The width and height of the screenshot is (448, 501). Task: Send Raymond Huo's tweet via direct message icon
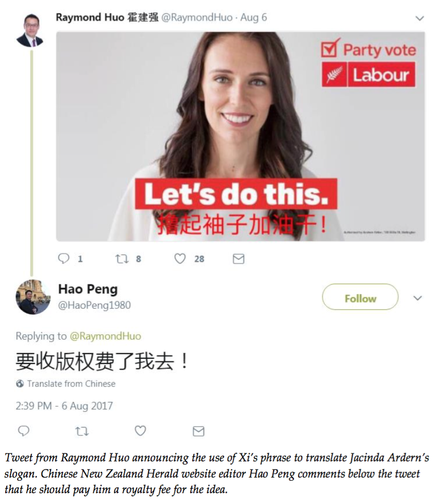coord(239,259)
